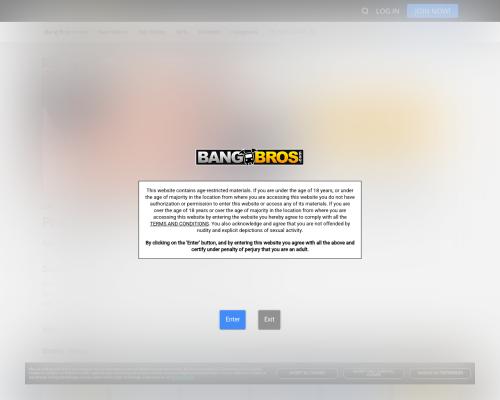Click the last navigation item with arrow

pos(292,32)
